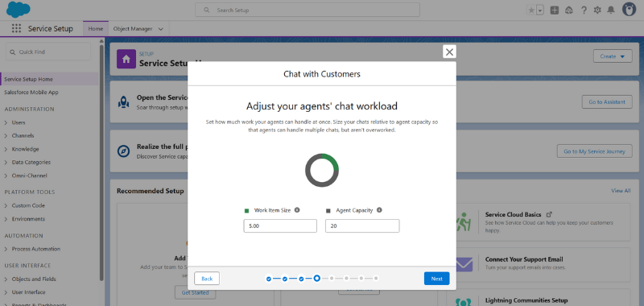Screen dimensions: 644x306
Task: Click the Salesforce cloud logo
Action: coord(19,10)
